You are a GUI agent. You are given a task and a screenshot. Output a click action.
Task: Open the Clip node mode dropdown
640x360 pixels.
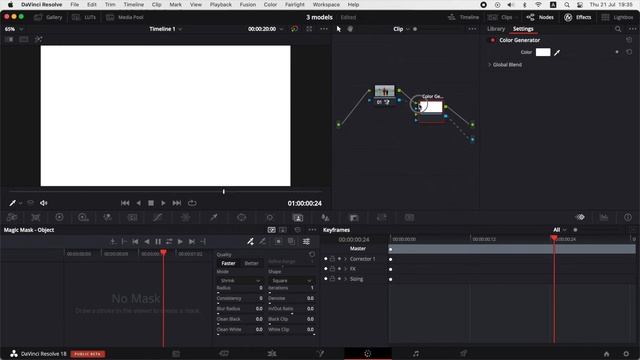[401, 29]
